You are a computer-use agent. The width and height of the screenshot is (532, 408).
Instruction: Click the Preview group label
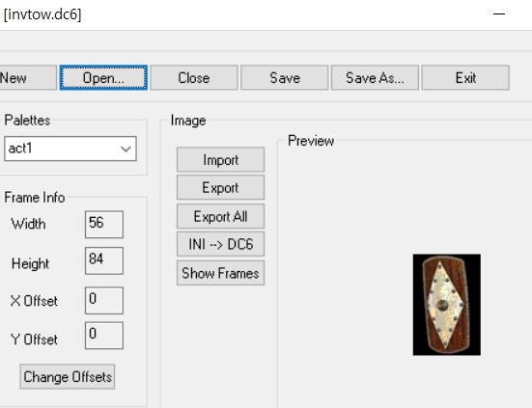[x=311, y=141]
